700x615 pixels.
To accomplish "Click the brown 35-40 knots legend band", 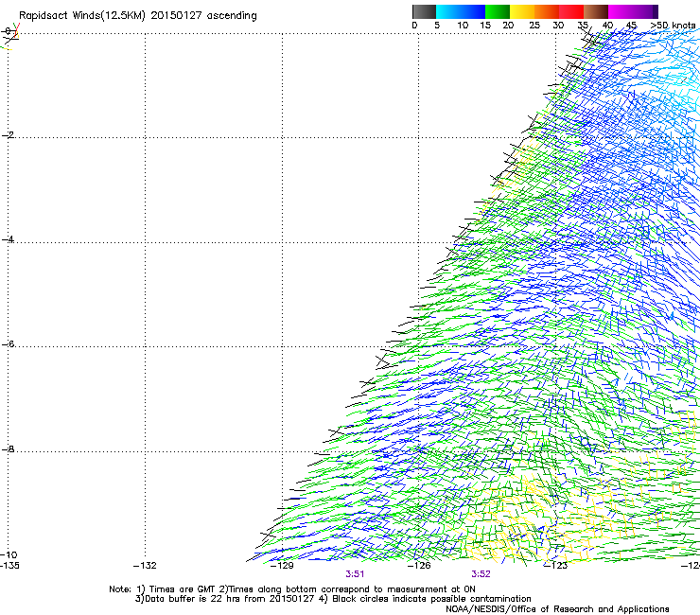I will (x=596, y=11).
